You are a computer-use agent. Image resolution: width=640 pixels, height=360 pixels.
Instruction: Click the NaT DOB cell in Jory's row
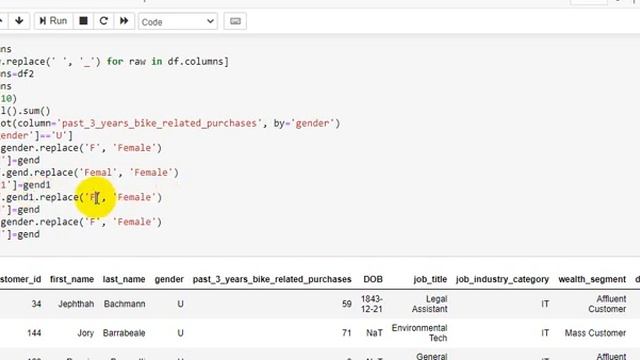click(374, 333)
